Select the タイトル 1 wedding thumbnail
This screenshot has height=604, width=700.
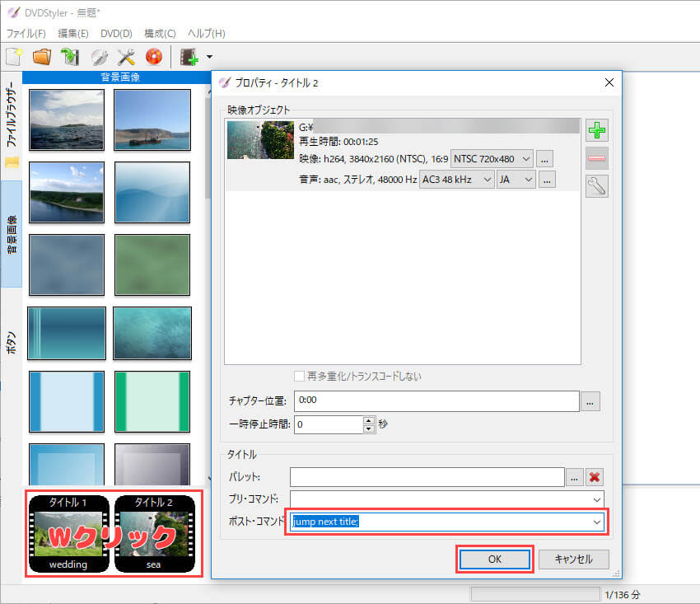(68, 533)
